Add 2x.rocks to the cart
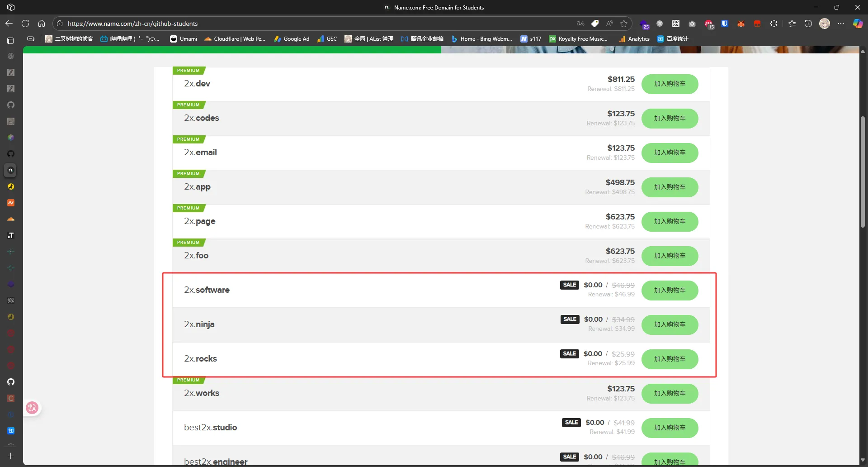Image resolution: width=868 pixels, height=467 pixels. (x=670, y=359)
